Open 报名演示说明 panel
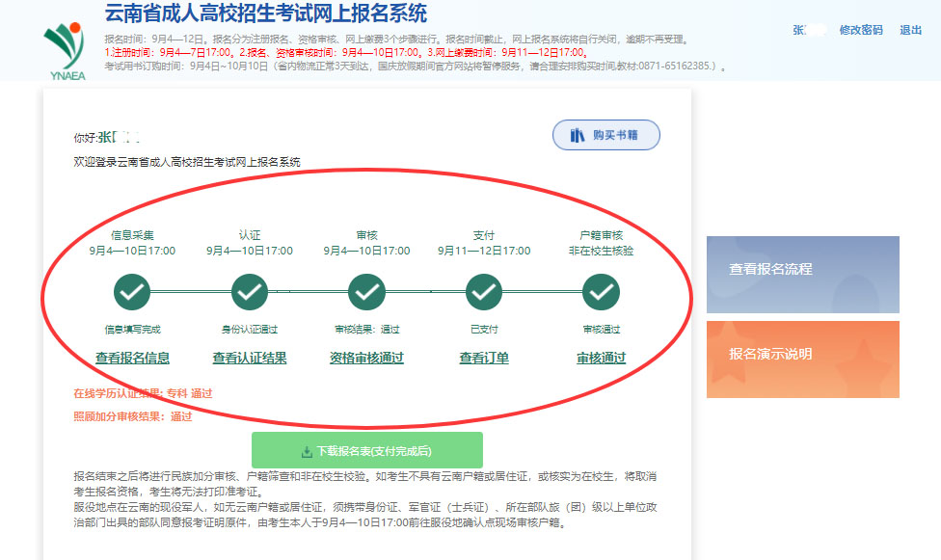Viewport: 941px width, 560px height. click(x=802, y=359)
